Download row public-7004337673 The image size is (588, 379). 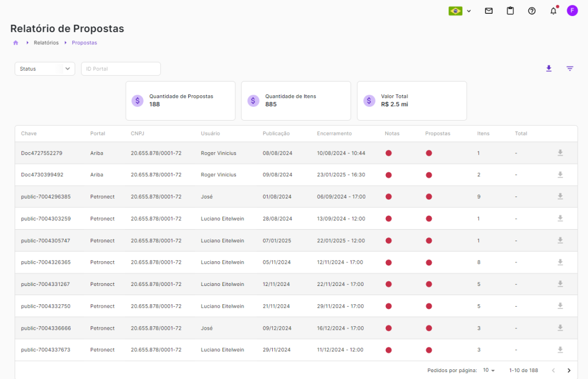[x=560, y=350]
